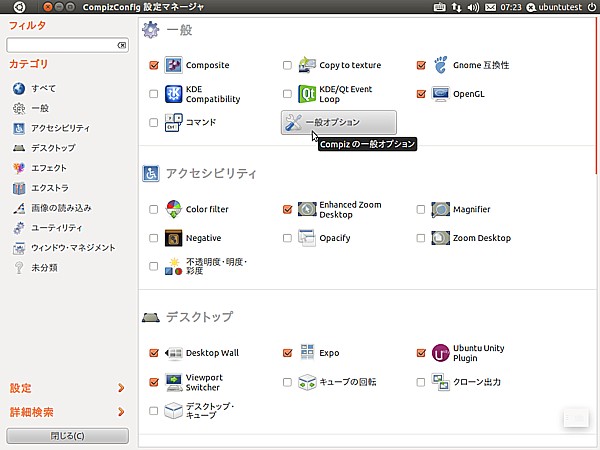Click the デスクトップ・キューブ plugin icon

tap(173, 411)
